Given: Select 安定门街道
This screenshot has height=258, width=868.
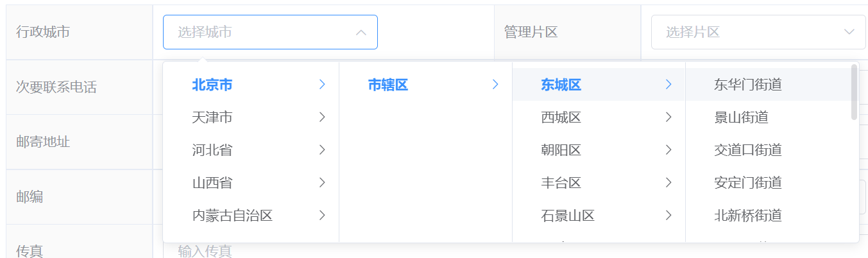Looking at the screenshot, I should tap(747, 183).
